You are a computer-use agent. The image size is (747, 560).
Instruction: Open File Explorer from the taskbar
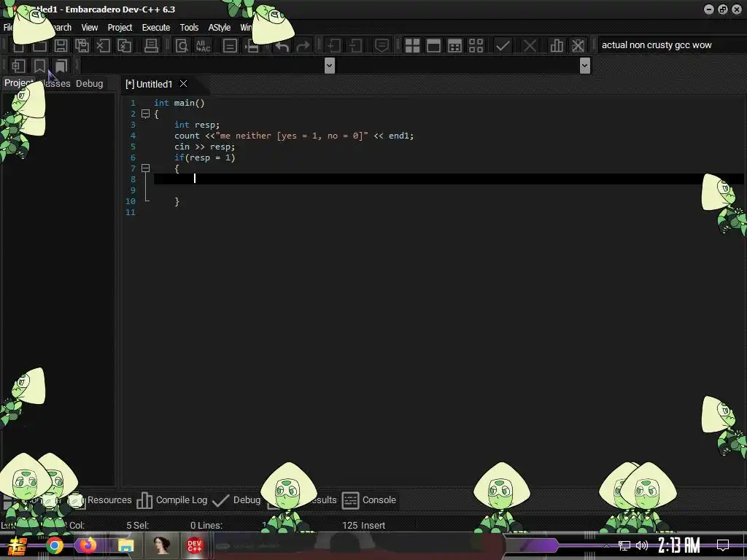click(x=126, y=545)
